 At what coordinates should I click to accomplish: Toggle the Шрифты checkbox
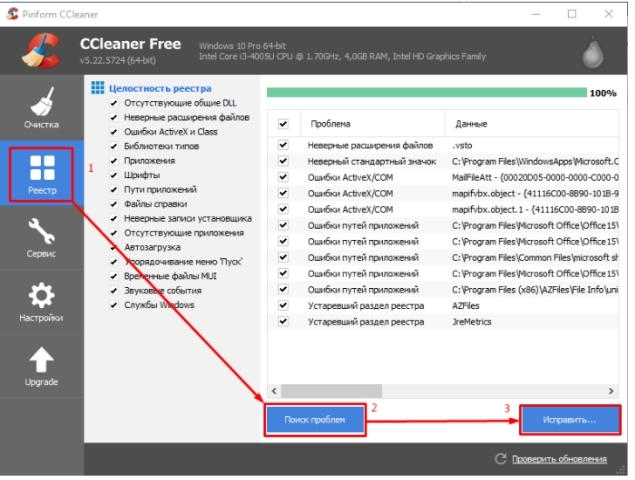[x=114, y=175]
